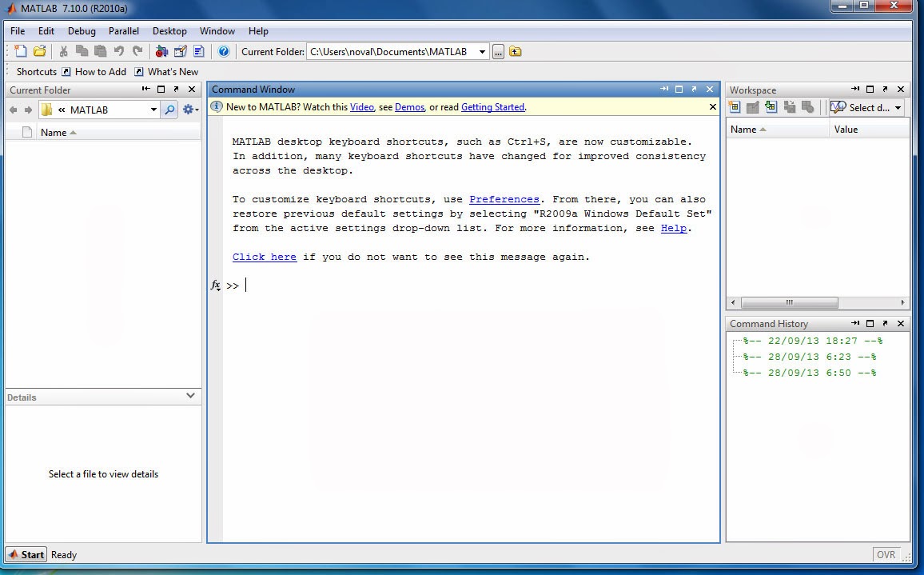Open the search magnifier in Current Folder

tap(168, 110)
